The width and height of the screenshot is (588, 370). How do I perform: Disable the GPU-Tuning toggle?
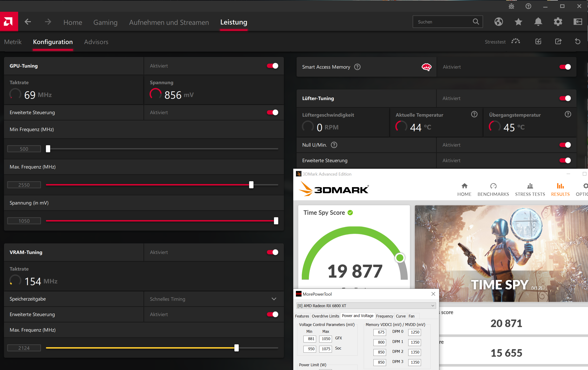[x=272, y=66]
